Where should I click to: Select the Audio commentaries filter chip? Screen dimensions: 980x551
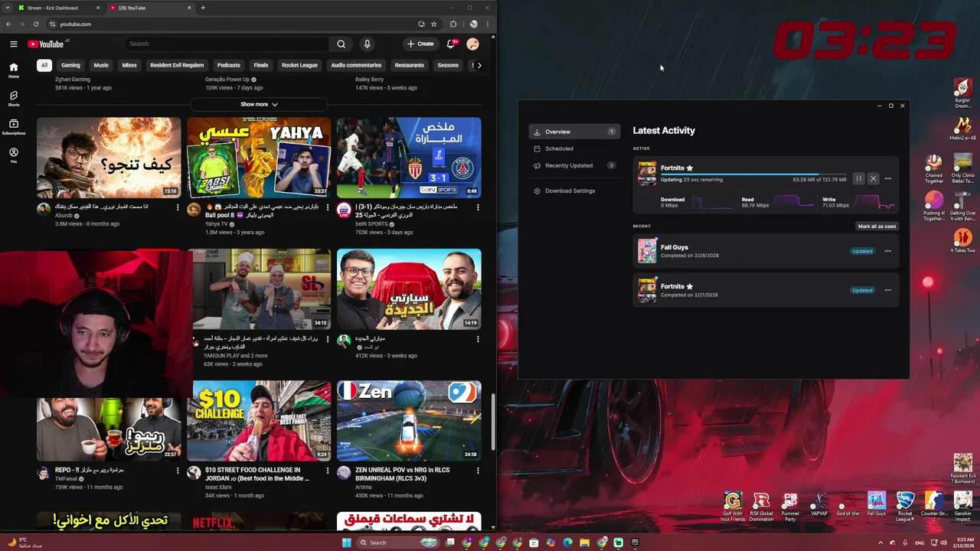point(356,65)
